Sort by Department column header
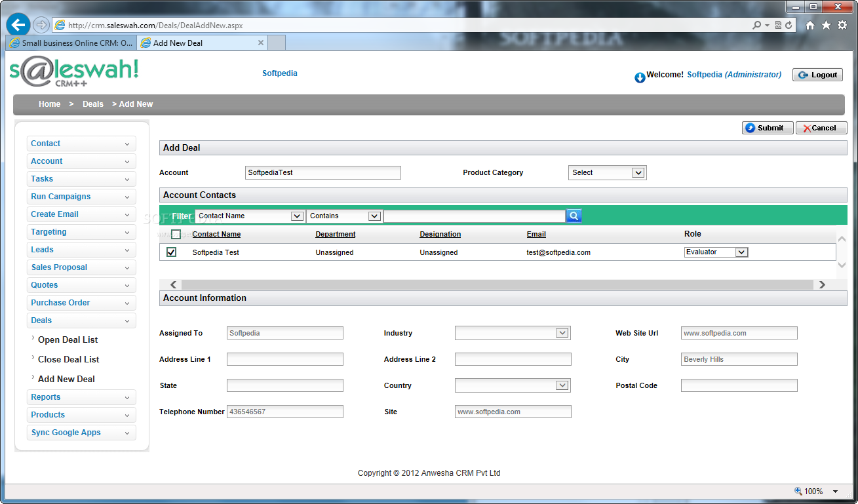The height and width of the screenshot is (504, 858). click(336, 234)
